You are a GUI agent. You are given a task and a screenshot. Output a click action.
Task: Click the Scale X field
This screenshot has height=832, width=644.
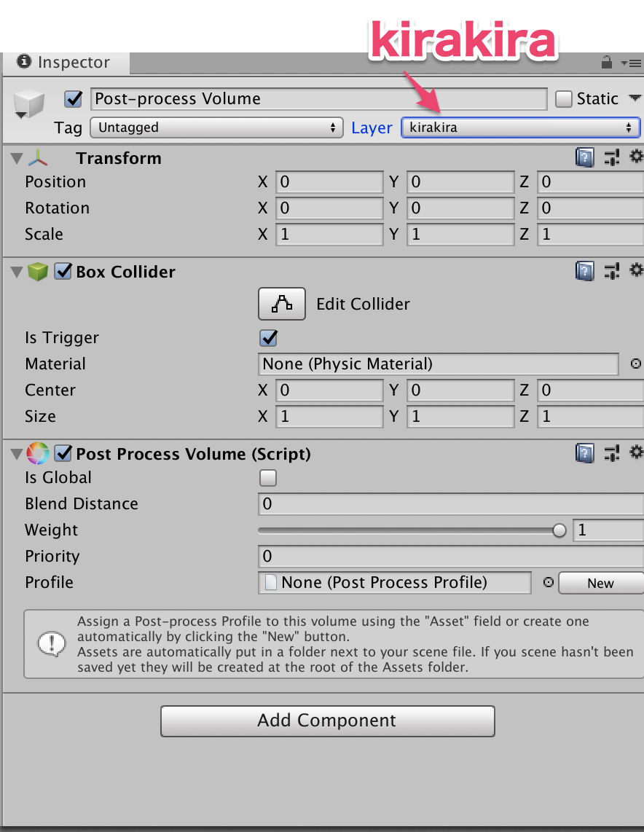[329, 234]
